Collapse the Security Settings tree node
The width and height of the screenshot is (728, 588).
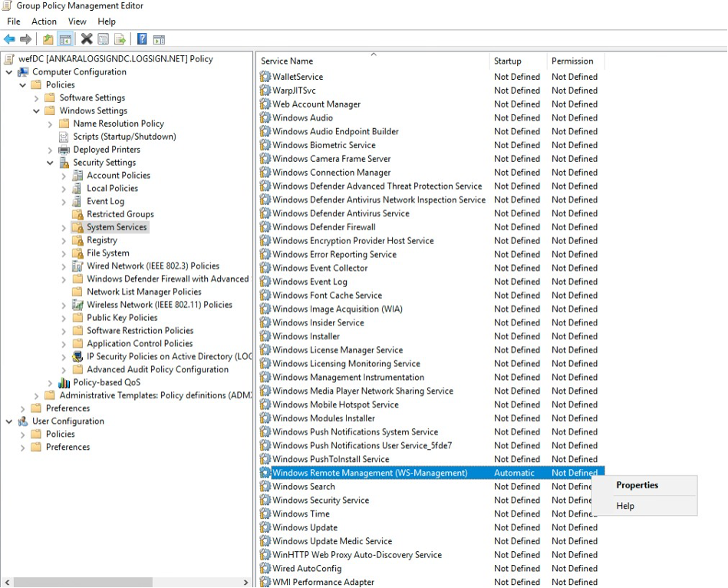pyautogui.click(x=50, y=163)
